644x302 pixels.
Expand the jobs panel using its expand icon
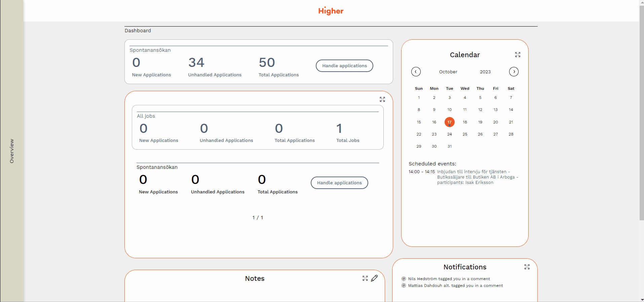point(382,100)
